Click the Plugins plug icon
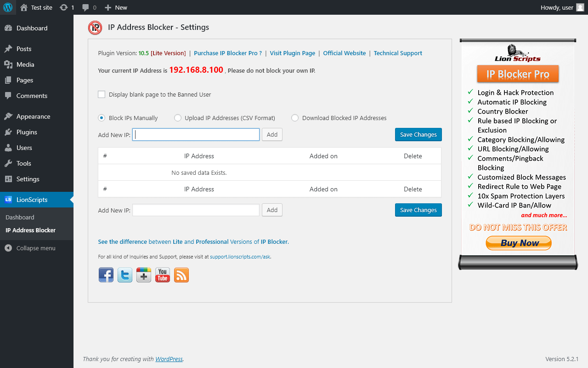 [x=8, y=132]
